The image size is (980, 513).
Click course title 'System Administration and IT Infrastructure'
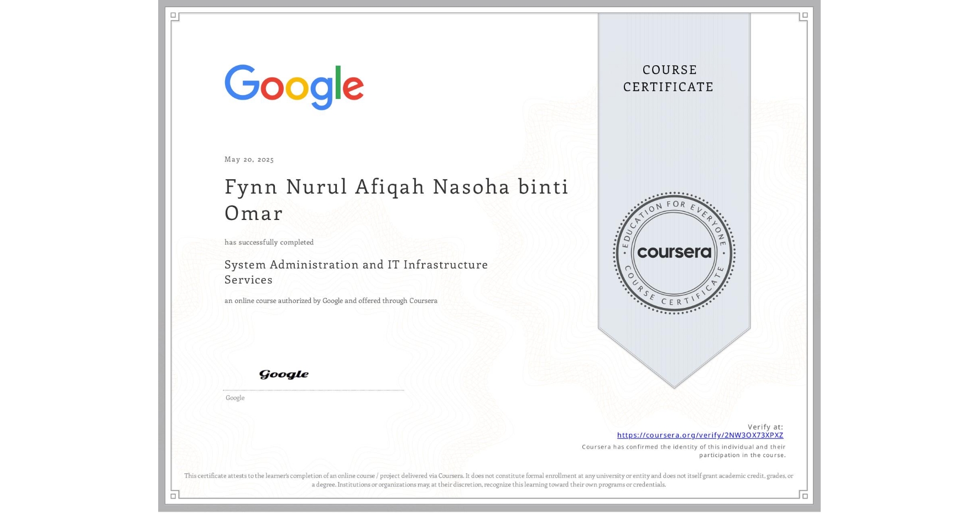tap(356, 265)
